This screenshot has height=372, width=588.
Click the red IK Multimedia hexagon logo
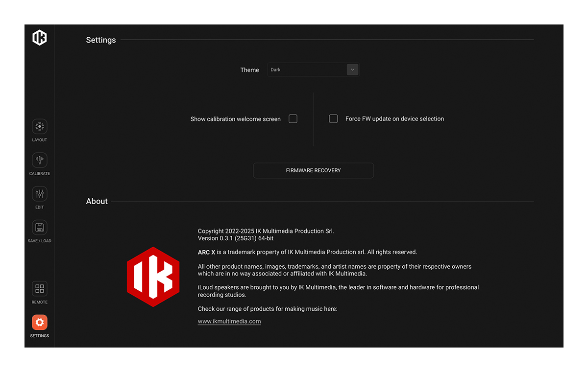tap(153, 277)
